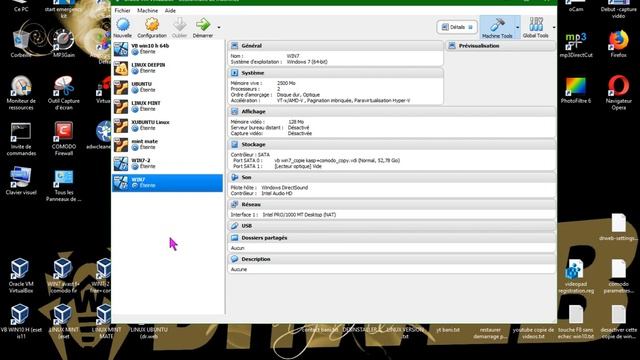Click the Général section icon
This screenshot has width=640, height=360.
(x=234, y=46)
